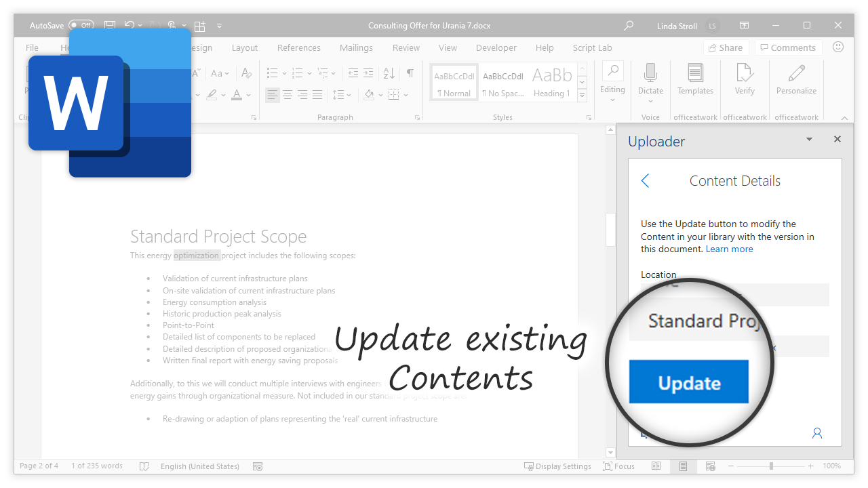
Task: Select the Show/Hide paragraph marks icon
Action: (410, 73)
